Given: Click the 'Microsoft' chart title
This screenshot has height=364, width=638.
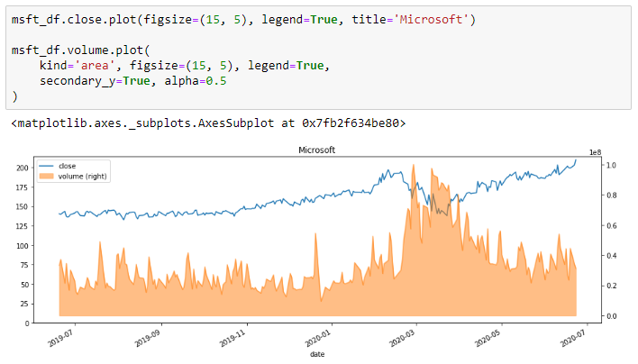Looking at the screenshot, I should tap(316, 150).
